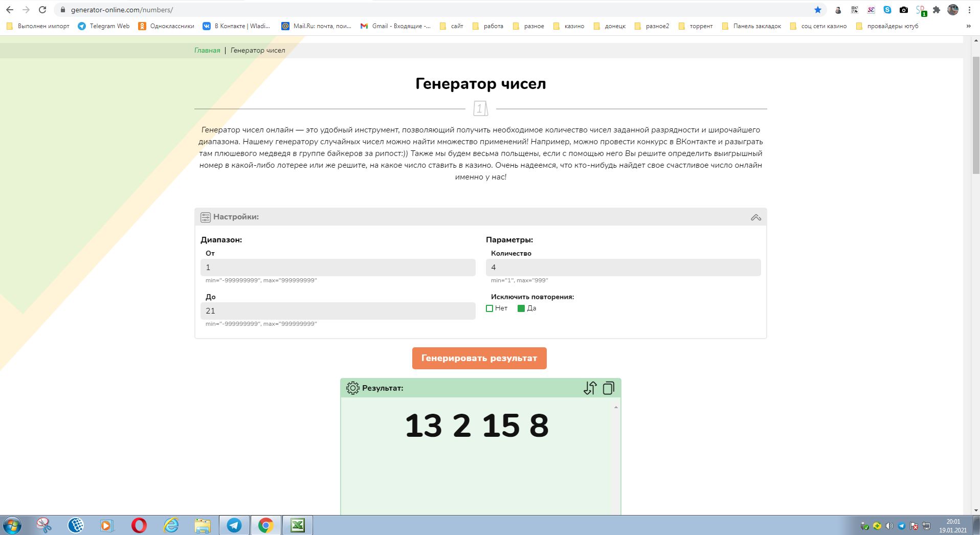Open the казино bookmarks folder
This screenshot has width=980, height=535.
(x=569, y=26)
